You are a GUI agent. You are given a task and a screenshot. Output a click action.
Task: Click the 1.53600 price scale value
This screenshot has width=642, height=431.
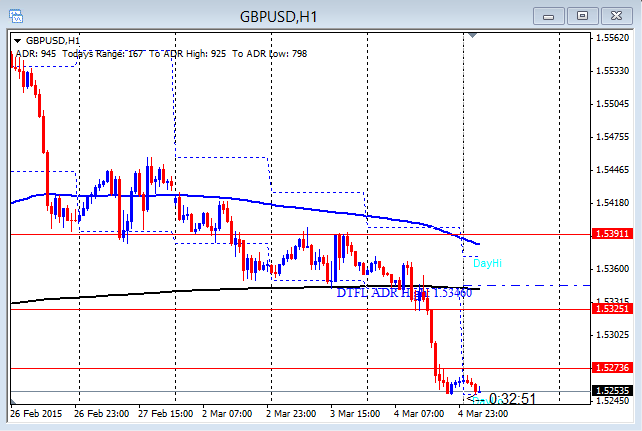tap(613, 269)
